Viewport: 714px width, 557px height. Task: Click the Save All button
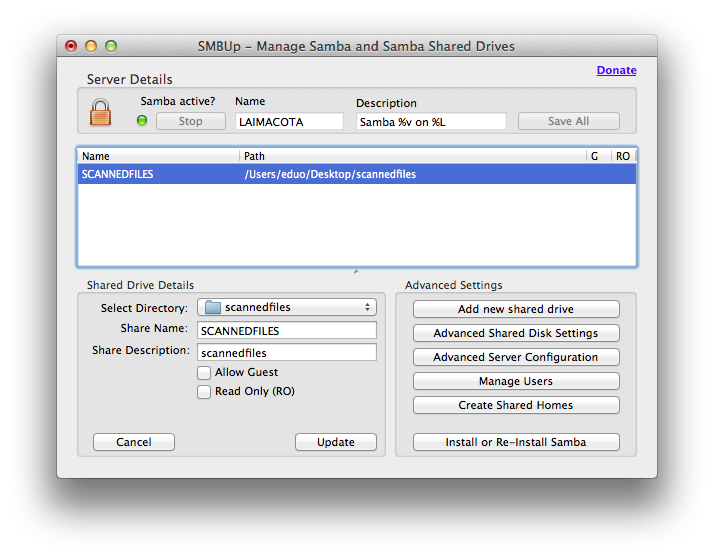coord(568,121)
